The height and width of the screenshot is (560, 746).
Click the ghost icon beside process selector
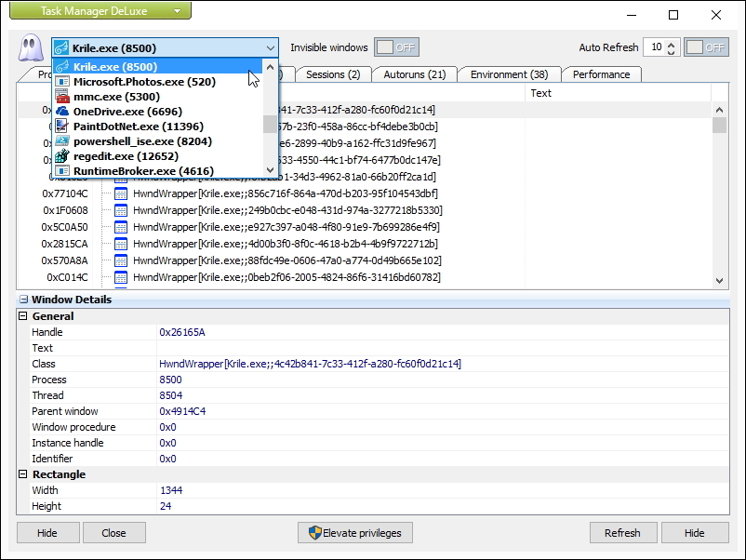[31, 47]
